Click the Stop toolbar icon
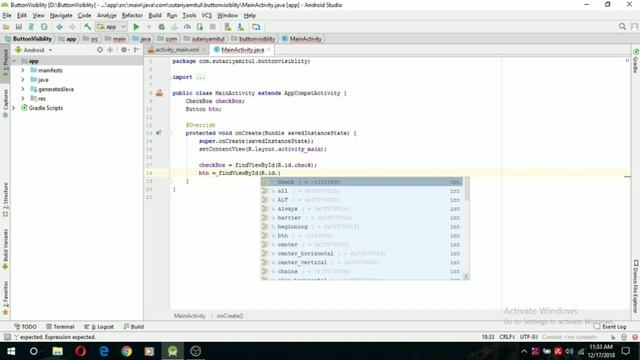This screenshot has width=640, height=360. (x=213, y=27)
